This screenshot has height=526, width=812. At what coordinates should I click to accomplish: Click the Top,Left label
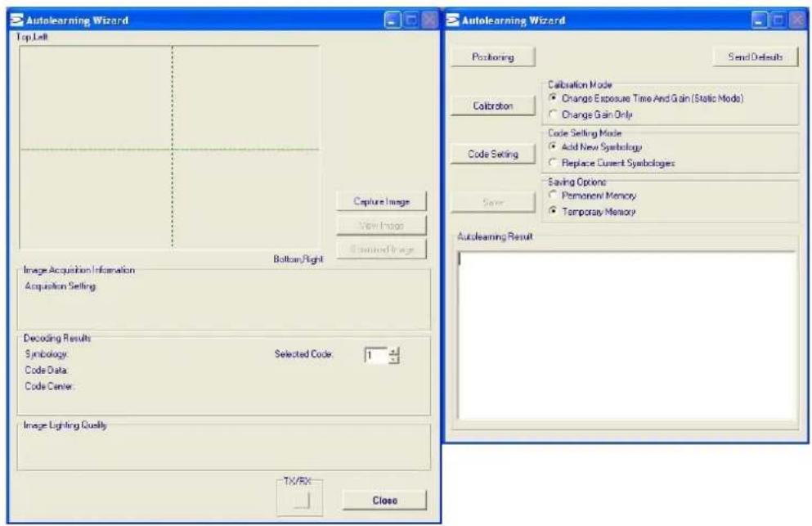coord(32,37)
